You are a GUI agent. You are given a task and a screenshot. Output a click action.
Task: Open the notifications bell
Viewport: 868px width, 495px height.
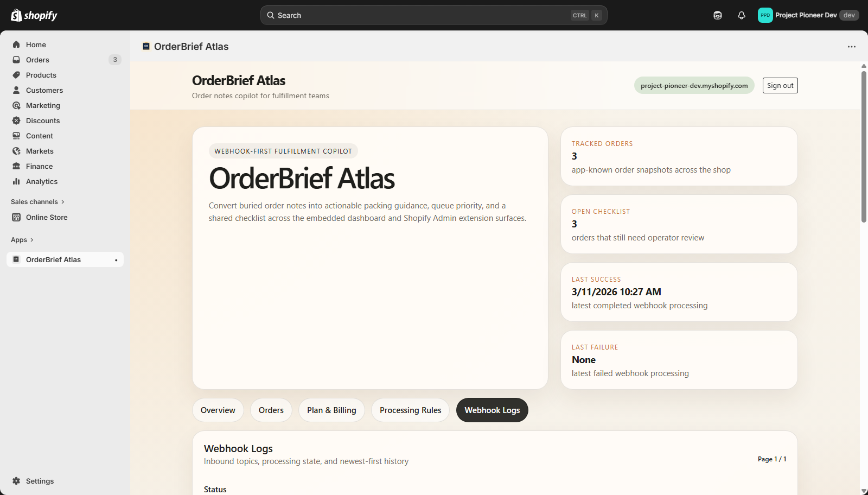[x=742, y=15]
